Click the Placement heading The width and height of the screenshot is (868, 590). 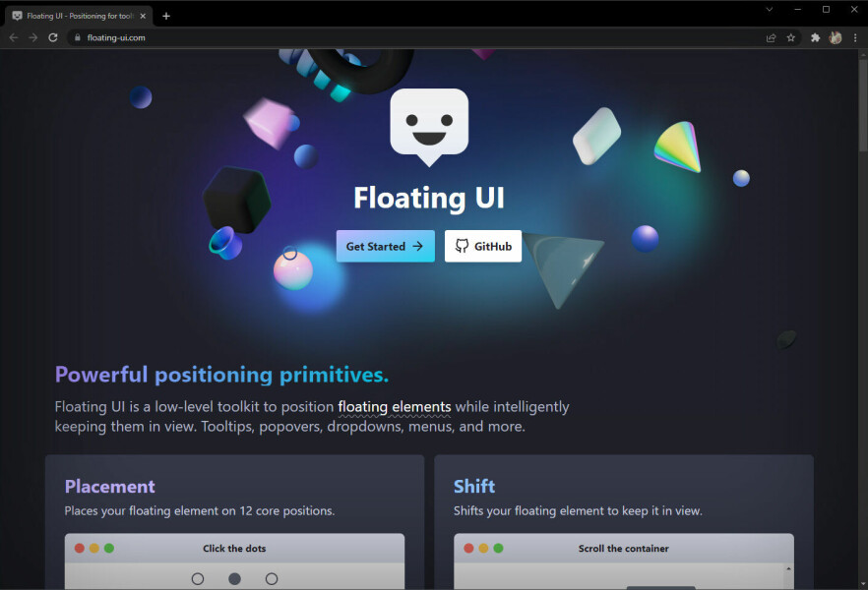click(109, 486)
